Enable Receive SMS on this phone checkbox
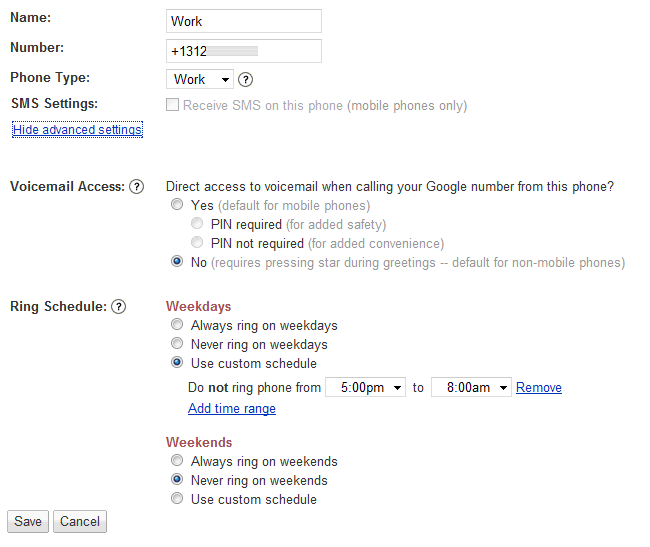 (x=172, y=104)
